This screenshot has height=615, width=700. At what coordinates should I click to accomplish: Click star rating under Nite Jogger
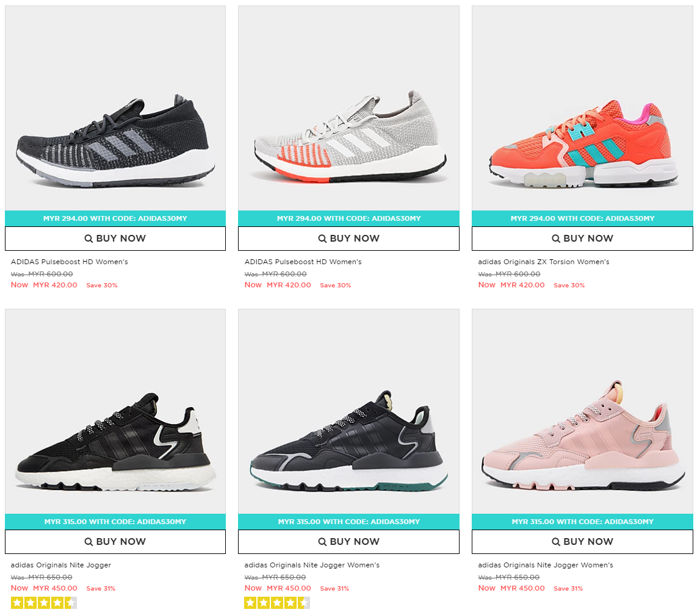tap(44, 603)
